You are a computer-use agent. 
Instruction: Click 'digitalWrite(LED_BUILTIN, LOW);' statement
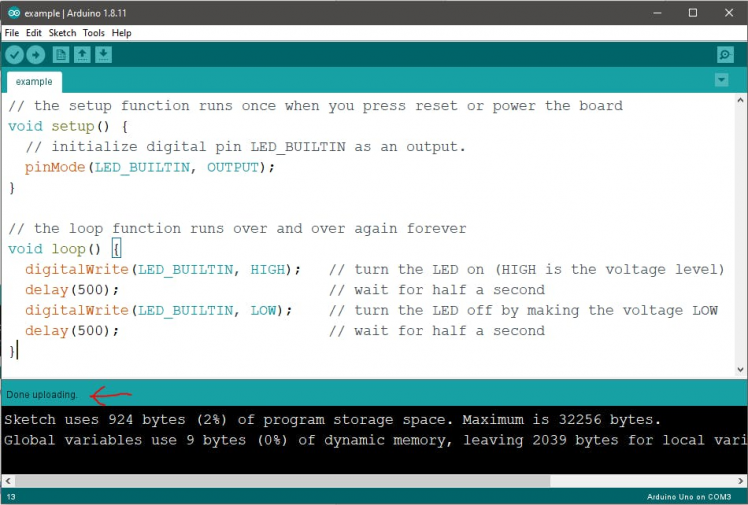(158, 310)
